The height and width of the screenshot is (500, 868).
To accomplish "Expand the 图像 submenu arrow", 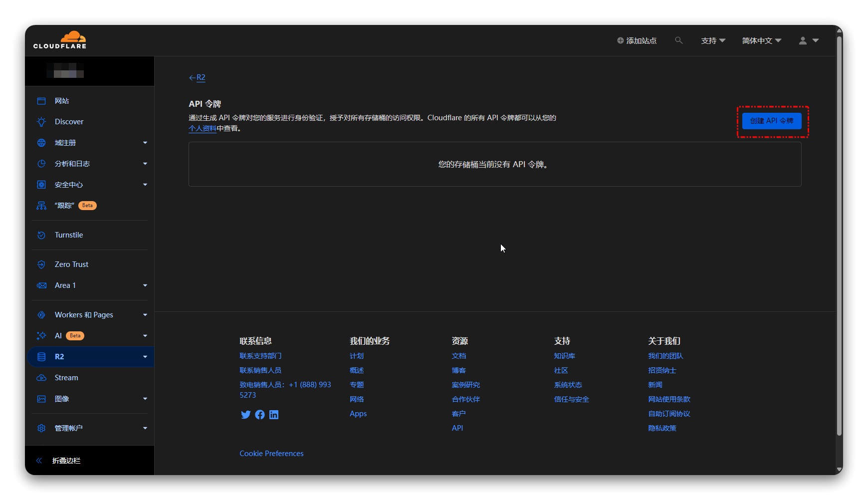I will tap(145, 399).
